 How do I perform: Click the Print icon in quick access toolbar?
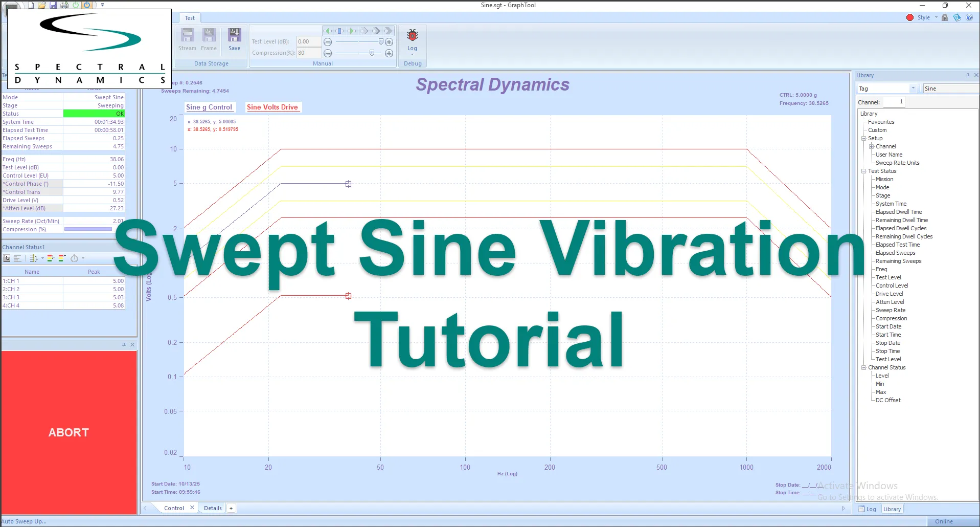pos(64,5)
